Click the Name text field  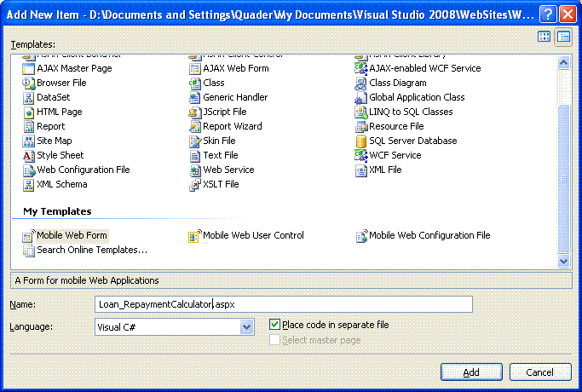coord(284,304)
